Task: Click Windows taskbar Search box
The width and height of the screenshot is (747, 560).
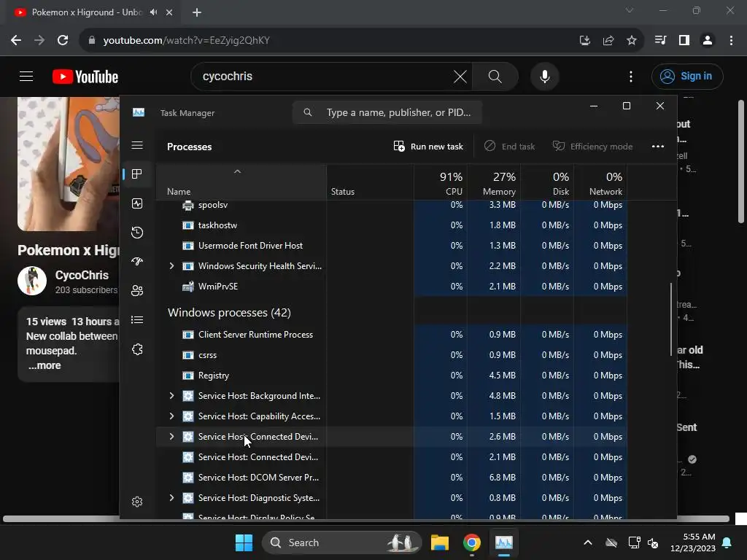Action: pos(341,542)
